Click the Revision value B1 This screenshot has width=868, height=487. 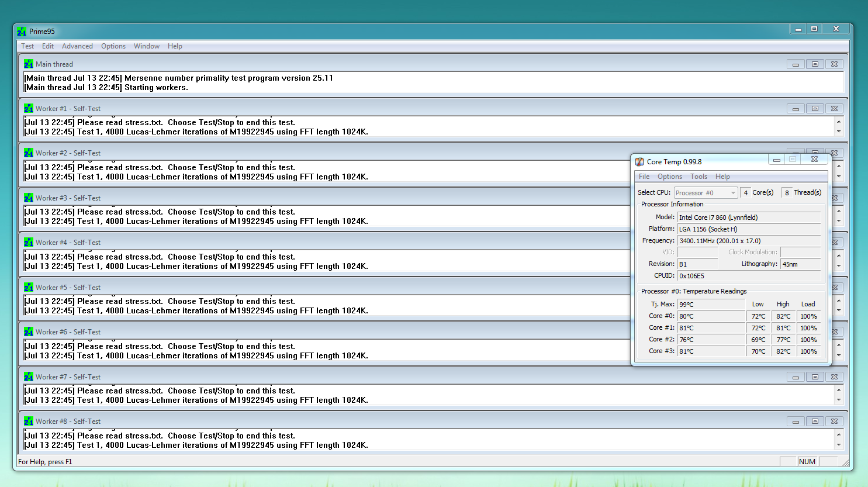pos(697,264)
